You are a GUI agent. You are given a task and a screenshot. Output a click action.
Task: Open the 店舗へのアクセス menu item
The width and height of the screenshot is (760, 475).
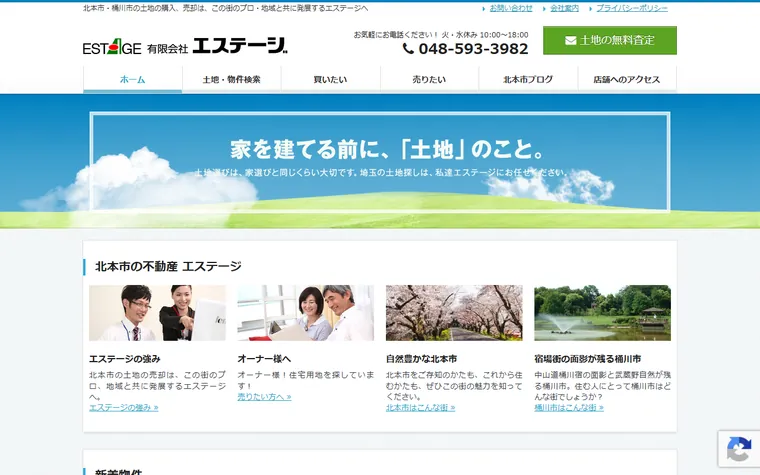tap(627, 79)
